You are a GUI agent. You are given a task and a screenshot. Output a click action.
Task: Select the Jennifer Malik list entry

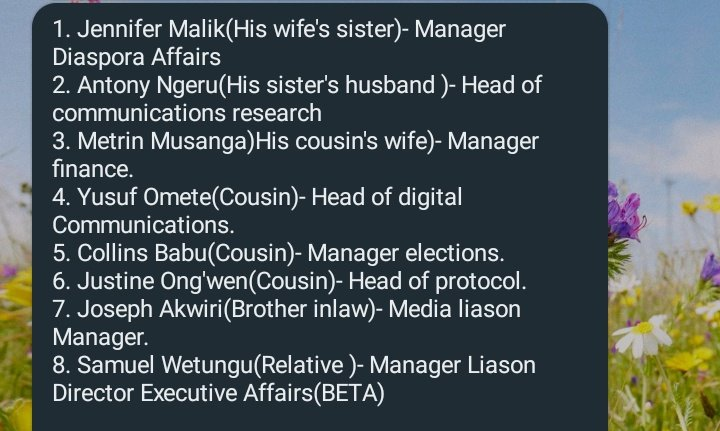[279, 43]
